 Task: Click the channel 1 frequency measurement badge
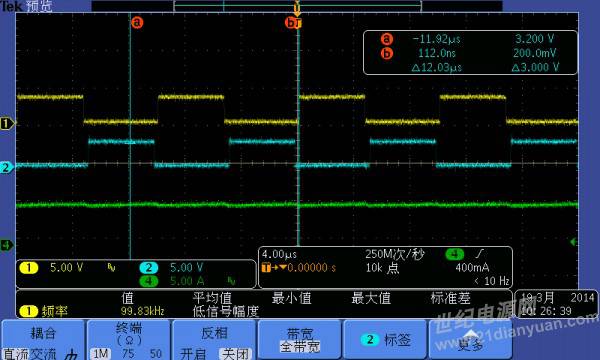(x=28, y=311)
